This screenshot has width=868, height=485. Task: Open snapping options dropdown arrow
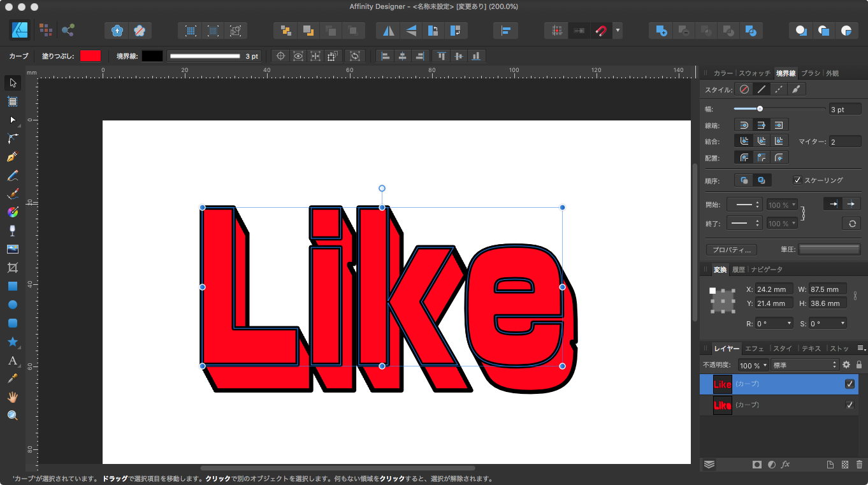(x=618, y=31)
